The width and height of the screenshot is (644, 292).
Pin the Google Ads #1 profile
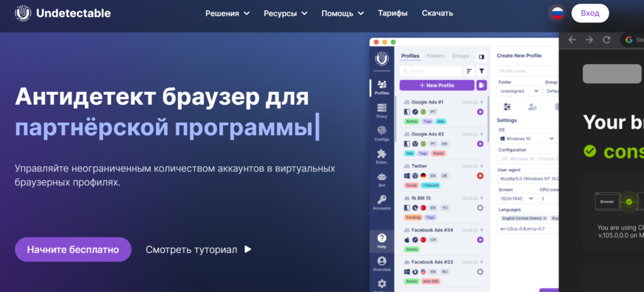(x=482, y=102)
